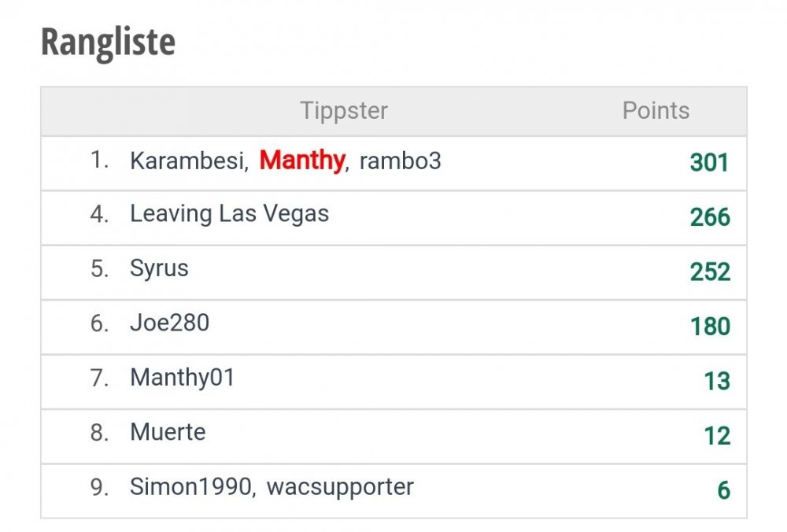787x532 pixels.
Task: Click Muerte tipster name
Action: click(x=168, y=432)
